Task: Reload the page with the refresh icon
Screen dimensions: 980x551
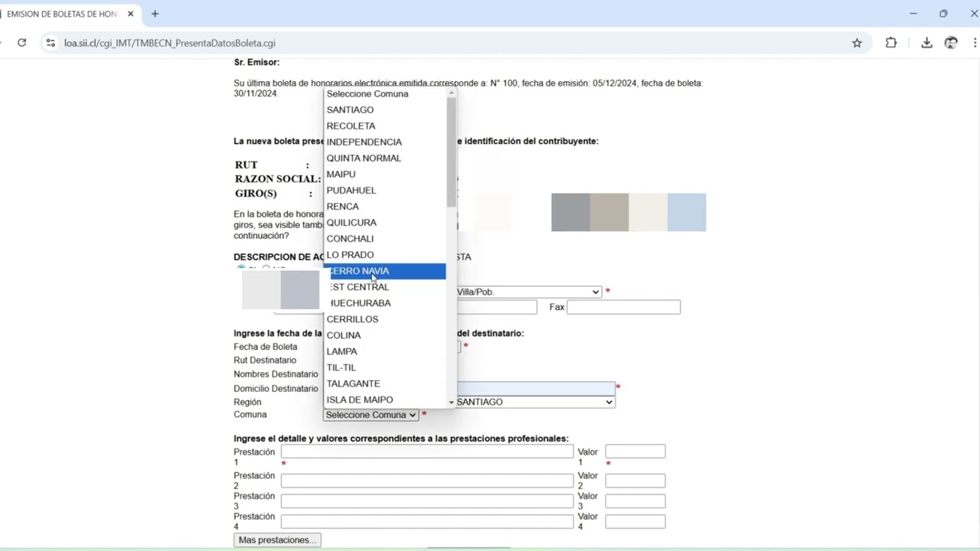Action: [x=22, y=43]
